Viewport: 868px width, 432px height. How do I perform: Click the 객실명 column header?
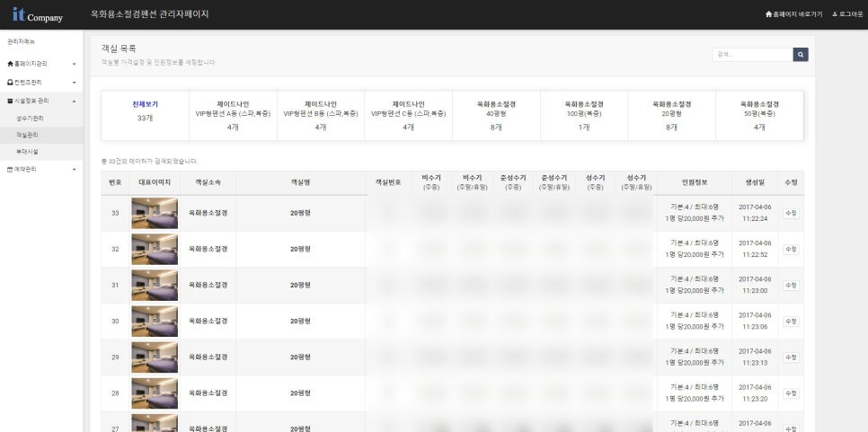tap(300, 182)
